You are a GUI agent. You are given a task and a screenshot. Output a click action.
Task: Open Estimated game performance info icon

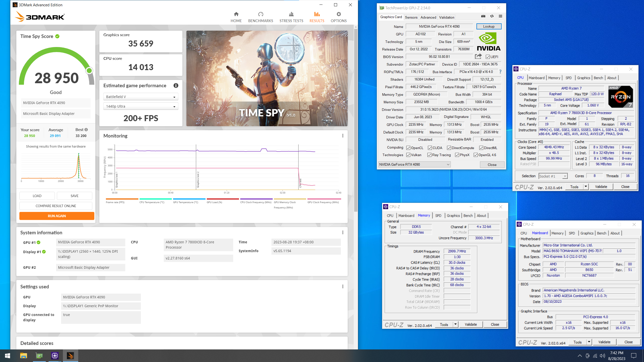(176, 85)
